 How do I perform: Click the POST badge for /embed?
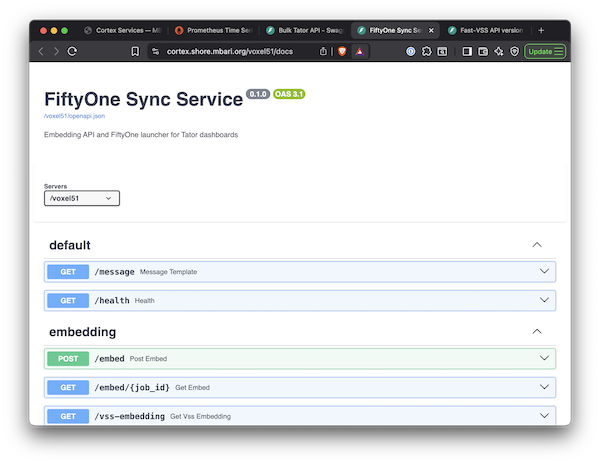pos(68,358)
